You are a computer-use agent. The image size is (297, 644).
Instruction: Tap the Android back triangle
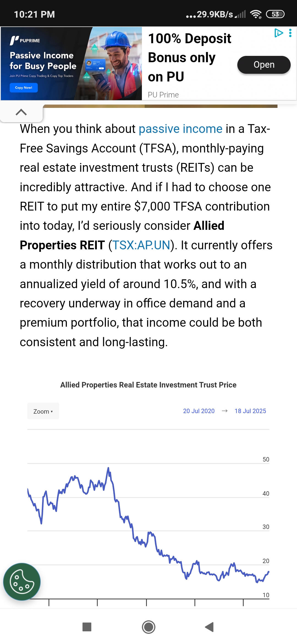click(x=209, y=627)
